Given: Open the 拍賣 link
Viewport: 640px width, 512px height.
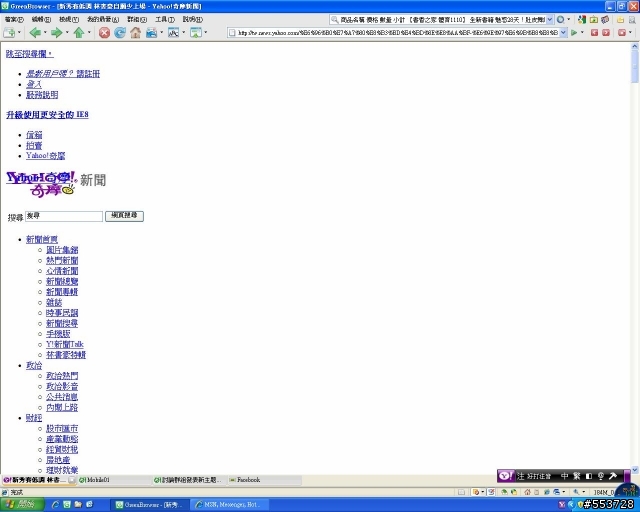Looking at the screenshot, I should click(34, 145).
